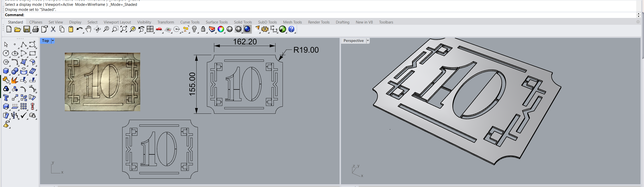
Task: Open the Solid Tools tab
Action: click(243, 22)
